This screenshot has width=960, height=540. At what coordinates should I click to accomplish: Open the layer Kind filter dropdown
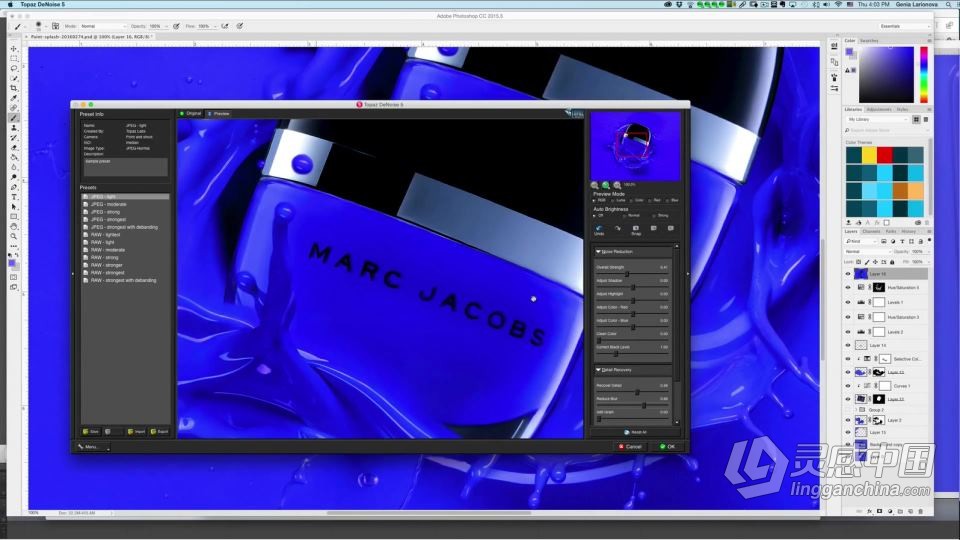click(862, 241)
